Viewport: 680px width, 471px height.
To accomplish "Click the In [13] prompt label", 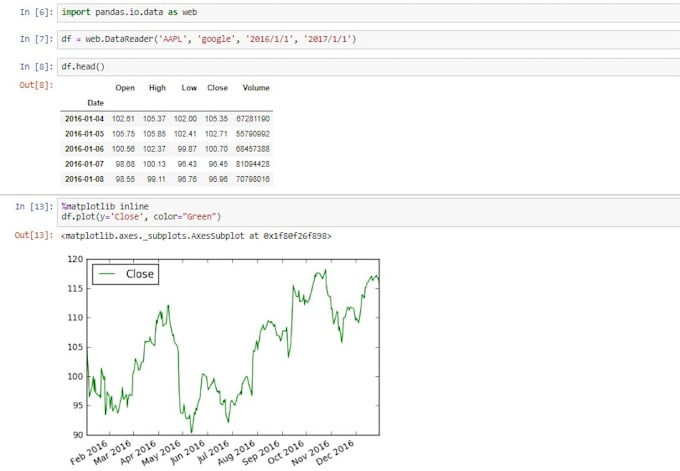I will [x=34, y=206].
